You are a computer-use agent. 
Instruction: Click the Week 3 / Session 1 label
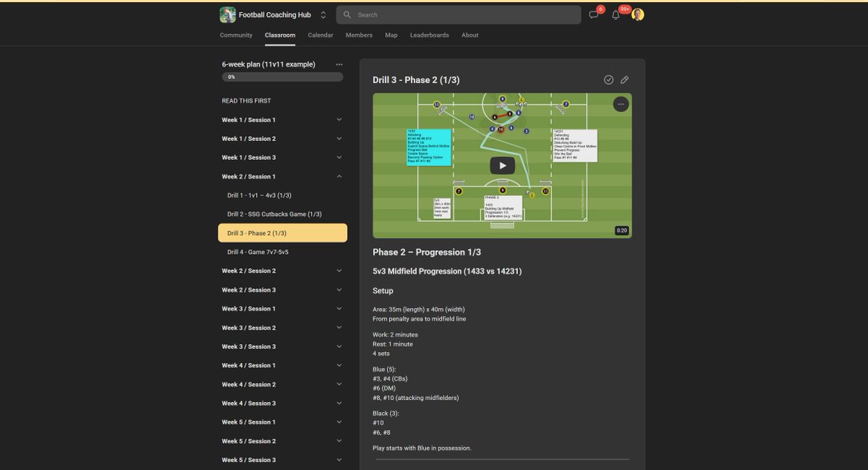click(248, 309)
